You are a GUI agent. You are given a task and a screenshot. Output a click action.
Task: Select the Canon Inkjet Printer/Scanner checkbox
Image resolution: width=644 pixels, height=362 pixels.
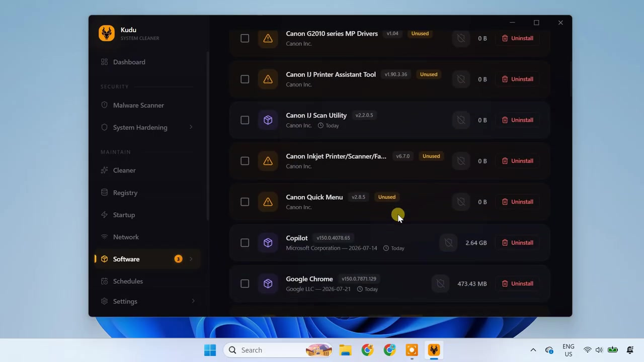[245, 161]
